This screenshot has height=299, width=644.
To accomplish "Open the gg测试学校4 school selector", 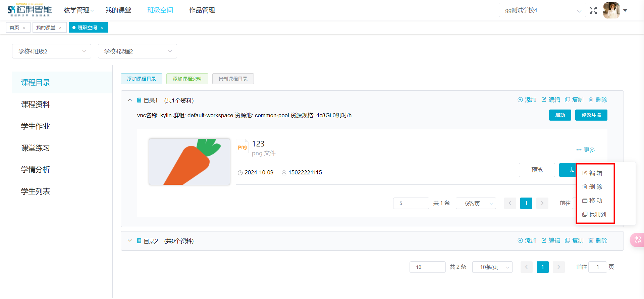I will click(542, 10).
